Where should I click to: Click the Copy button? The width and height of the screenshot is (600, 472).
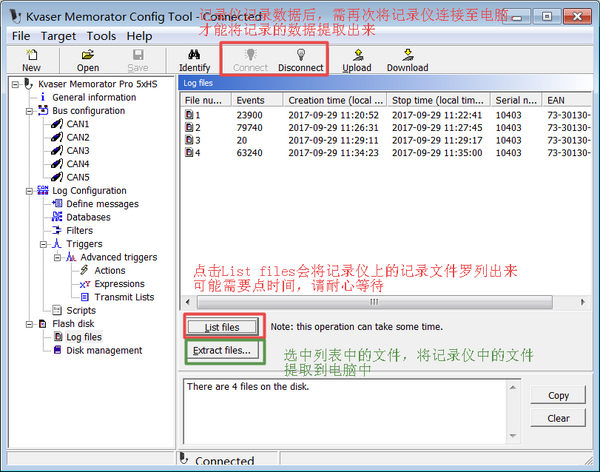pyautogui.click(x=558, y=395)
